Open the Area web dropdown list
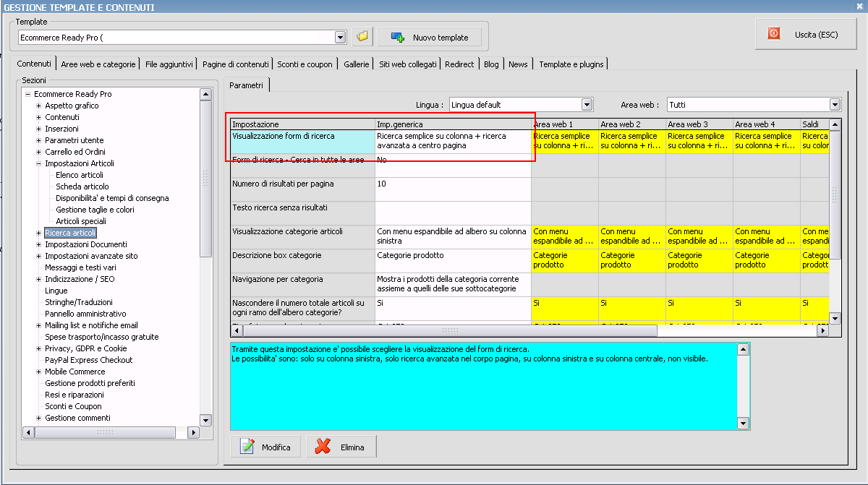The width and height of the screenshot is (868, 485). pos(835,105)
